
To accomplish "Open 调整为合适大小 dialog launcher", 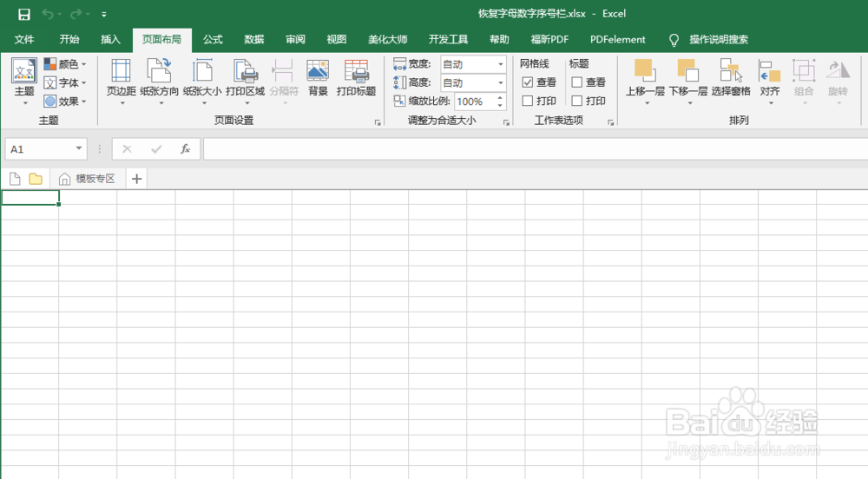I will (x=506, y=122).
